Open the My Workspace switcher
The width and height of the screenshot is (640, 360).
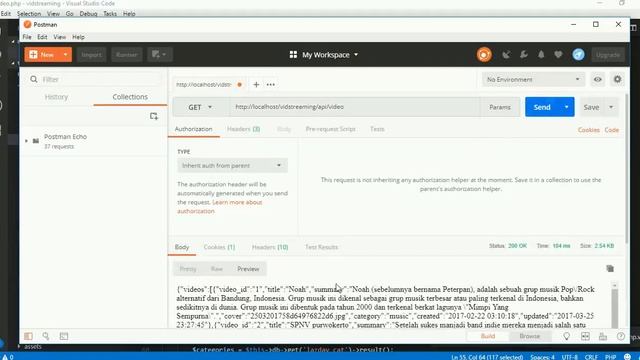point(324,55)
